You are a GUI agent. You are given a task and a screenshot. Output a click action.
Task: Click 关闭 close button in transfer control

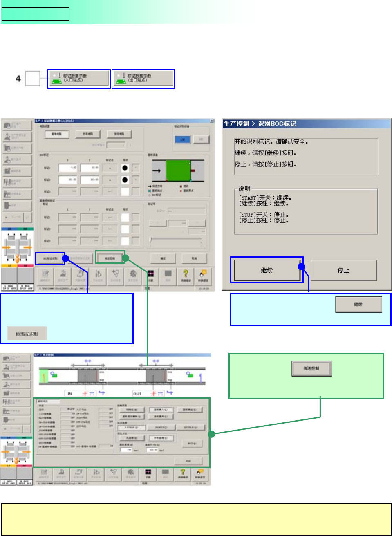pos(188,461)
